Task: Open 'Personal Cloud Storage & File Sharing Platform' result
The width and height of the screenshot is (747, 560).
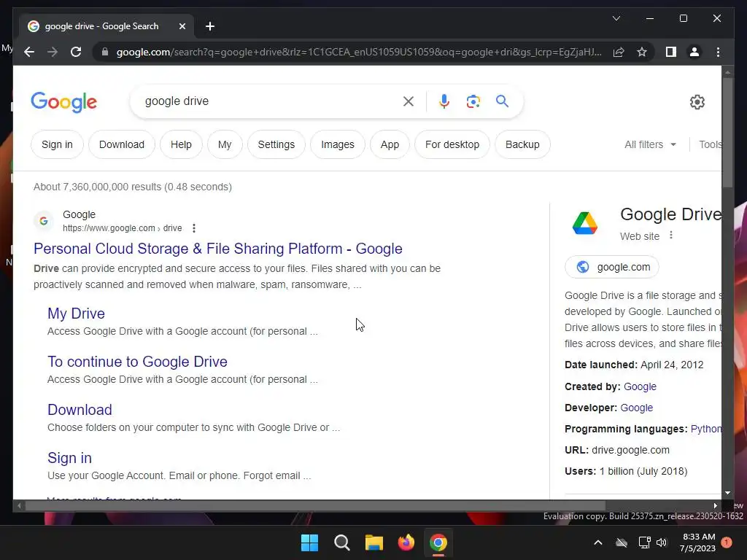Action: click(217, 249)
